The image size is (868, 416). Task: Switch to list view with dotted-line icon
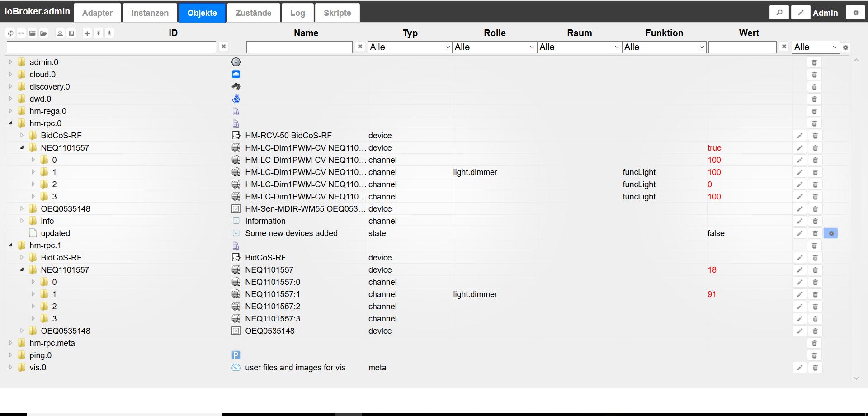[x=21, y=33]
